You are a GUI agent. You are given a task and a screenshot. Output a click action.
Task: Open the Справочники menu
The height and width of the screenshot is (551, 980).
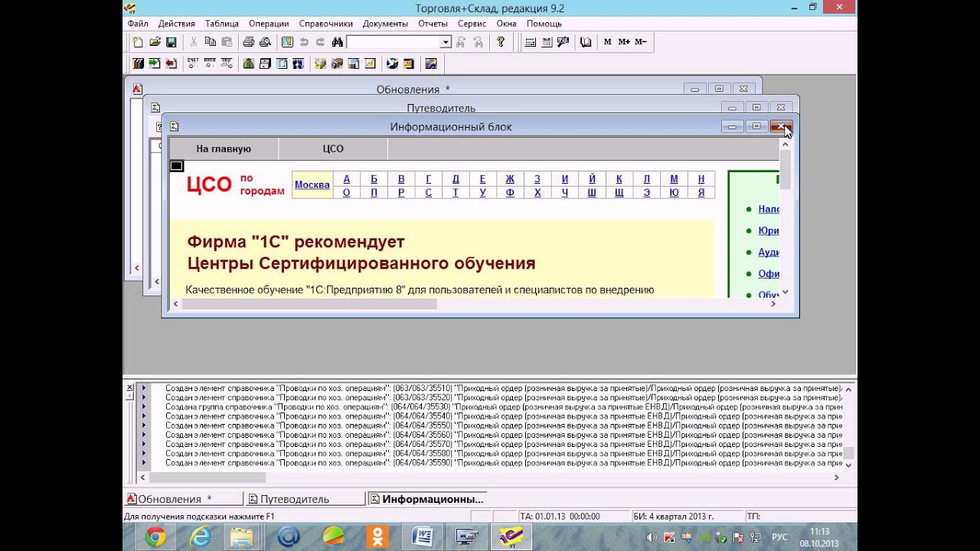(326, 24)
